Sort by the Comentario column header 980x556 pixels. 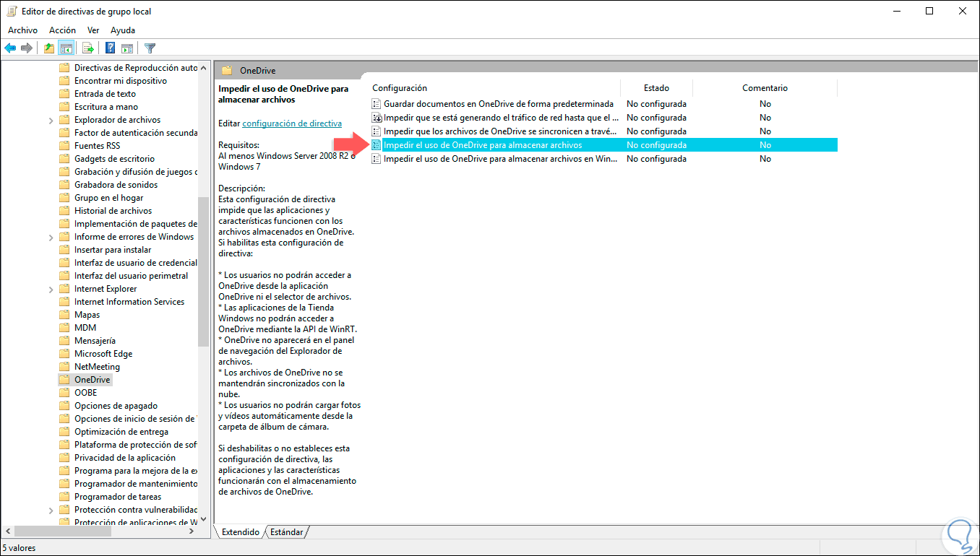click(x=765, y=88)
